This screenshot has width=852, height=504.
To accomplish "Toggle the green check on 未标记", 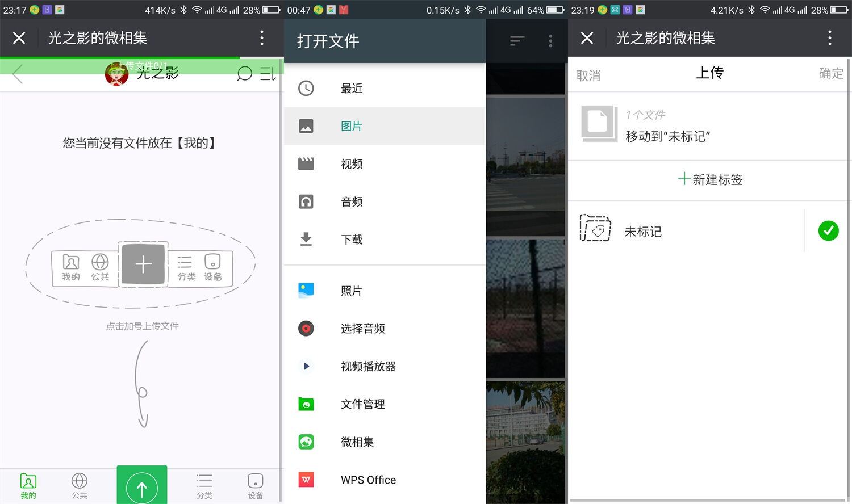I will (828, 231).
